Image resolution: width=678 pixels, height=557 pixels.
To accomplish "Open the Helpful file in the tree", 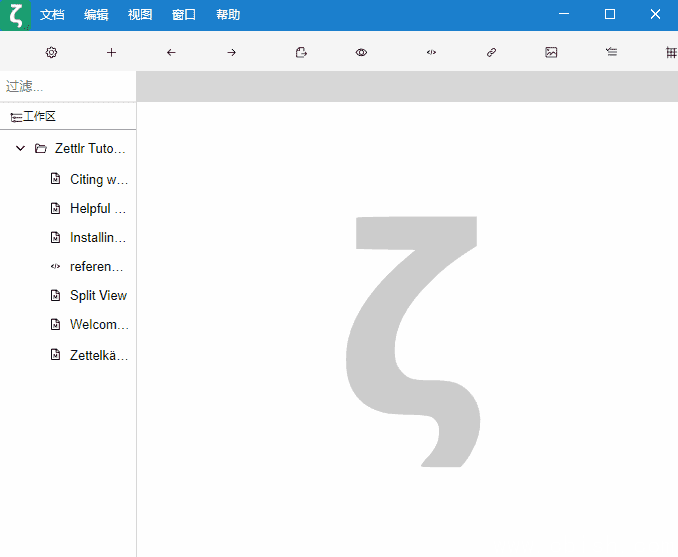I will pos(97,209).
